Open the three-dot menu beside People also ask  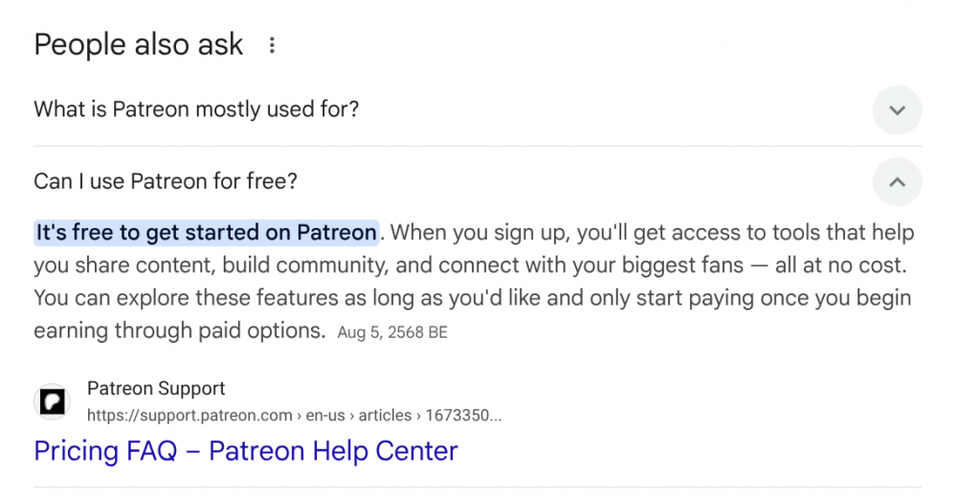(x=273, y=45)
